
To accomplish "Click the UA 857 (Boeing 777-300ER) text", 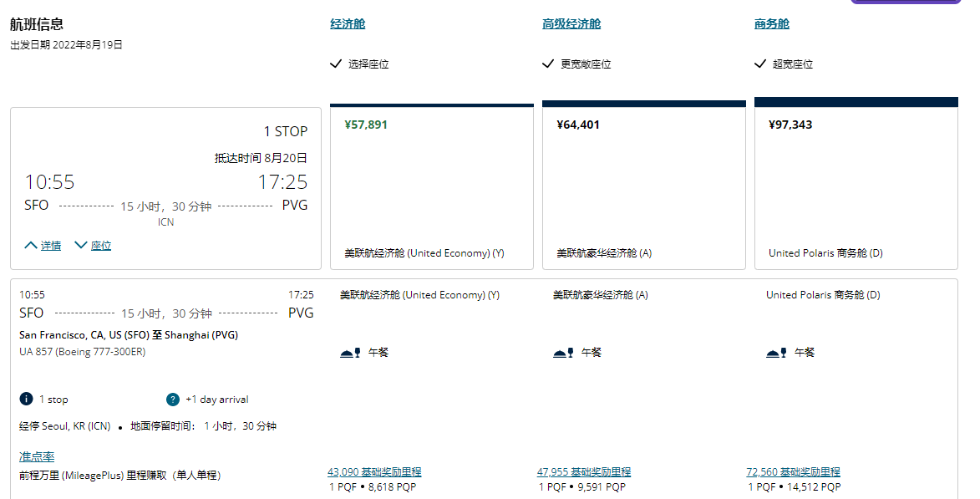I will 83,352.
